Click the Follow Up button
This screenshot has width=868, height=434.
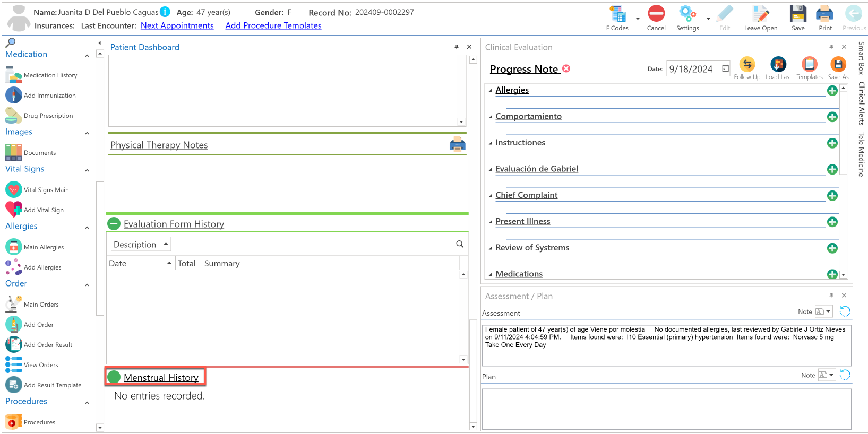click(747, 68)
